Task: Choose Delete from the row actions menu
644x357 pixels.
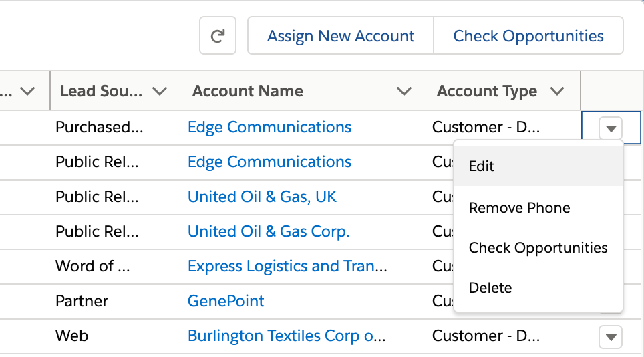Action: tap(538, 288)
